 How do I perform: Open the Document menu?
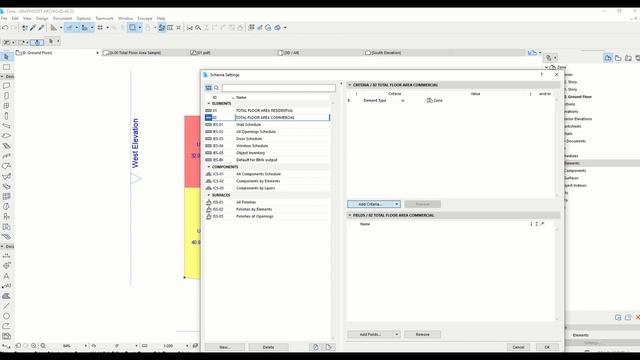coord(62,18)
